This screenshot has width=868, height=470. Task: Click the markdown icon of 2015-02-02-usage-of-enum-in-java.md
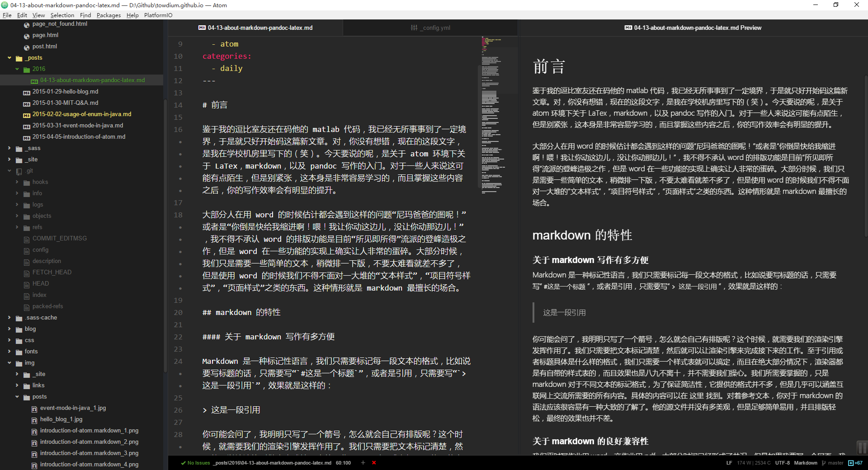(x=27, y=115)
